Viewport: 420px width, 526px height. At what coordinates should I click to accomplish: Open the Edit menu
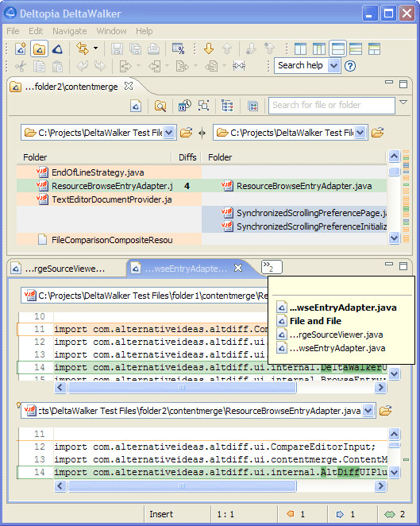pyautogui.click(x=36, y=31)
